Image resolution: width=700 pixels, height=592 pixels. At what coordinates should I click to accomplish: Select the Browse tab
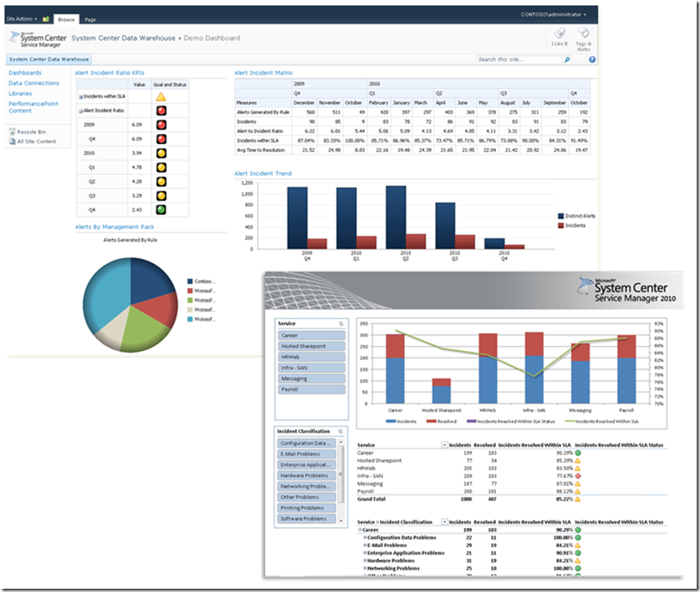pyautogui.click(x=66, y=20)
